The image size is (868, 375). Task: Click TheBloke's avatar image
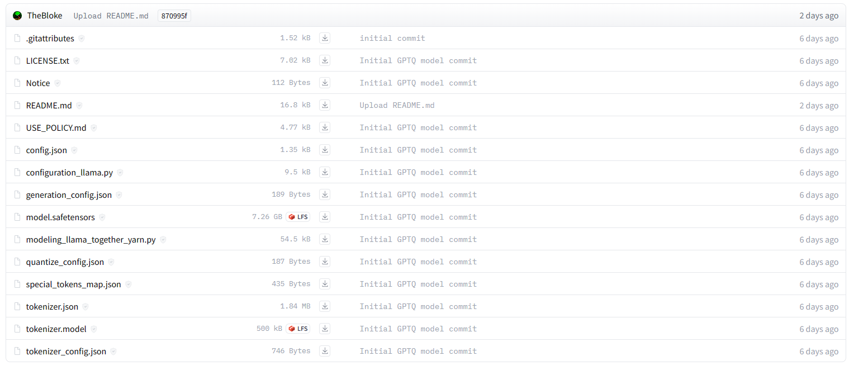point(17,15)
